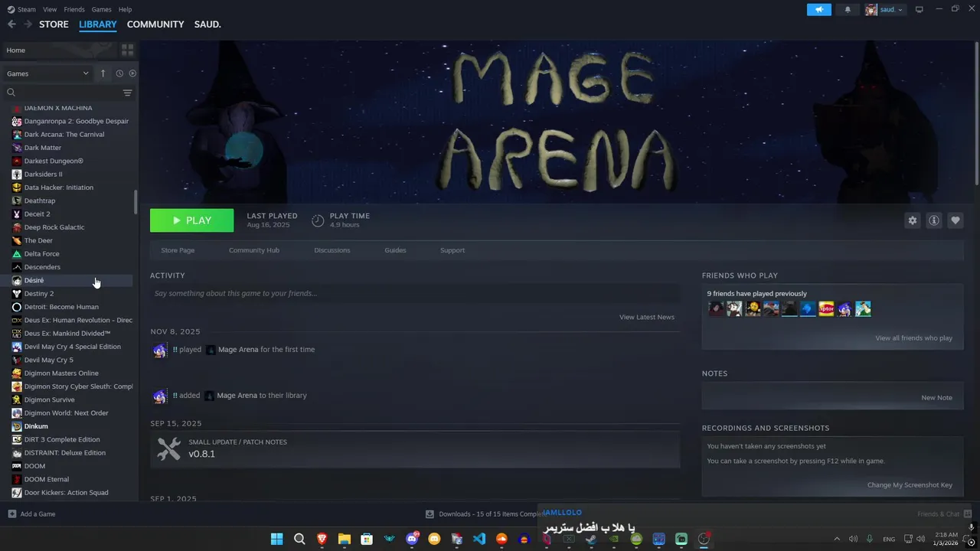980x551 pixels.
Task: Toggle the ready-to-play filter icon
Action: (x=132, y=73)
